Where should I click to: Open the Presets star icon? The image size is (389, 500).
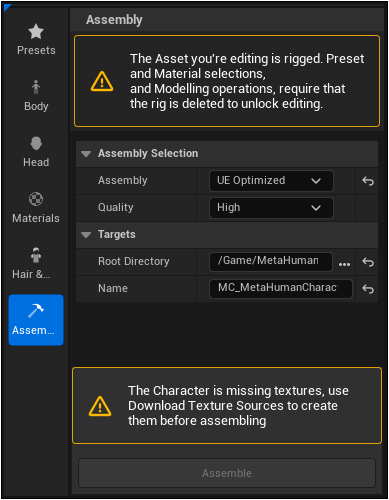click(x=36, y=32)
